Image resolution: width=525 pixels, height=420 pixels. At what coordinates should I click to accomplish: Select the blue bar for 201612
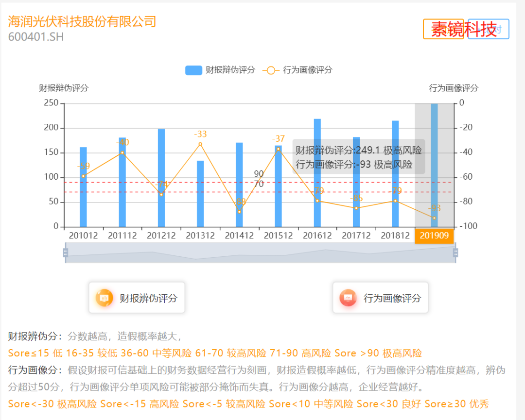click(317, 173)
